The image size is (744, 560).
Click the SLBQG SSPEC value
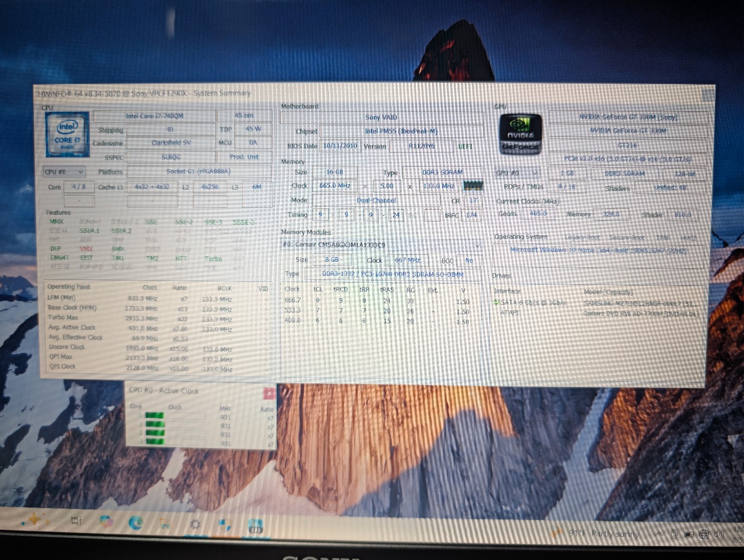(171, 157)
